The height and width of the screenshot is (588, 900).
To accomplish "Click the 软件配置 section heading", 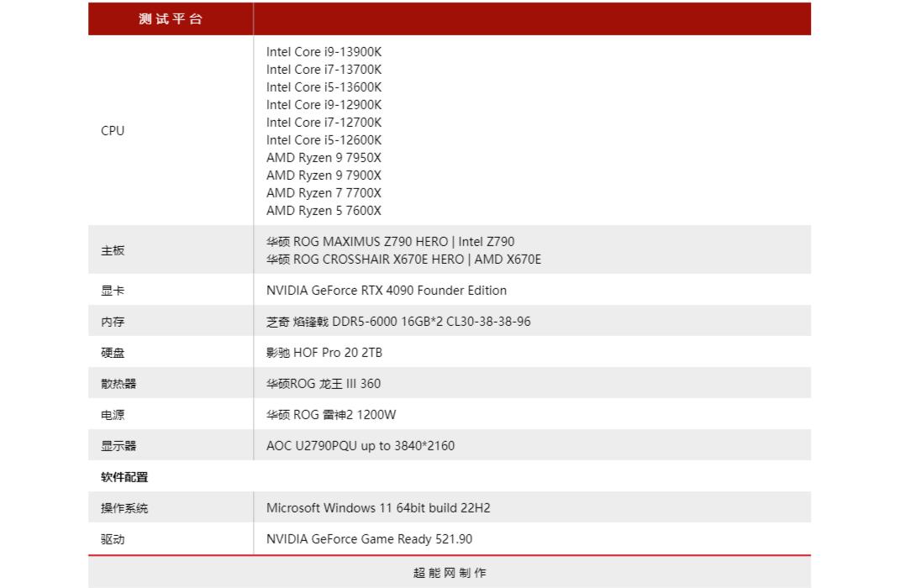I will click(x=124, y=477).
